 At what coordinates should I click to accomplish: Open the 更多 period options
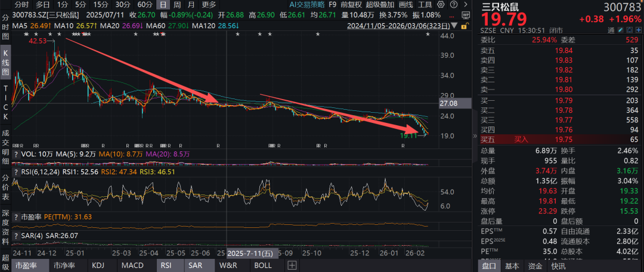pos(209,5)
